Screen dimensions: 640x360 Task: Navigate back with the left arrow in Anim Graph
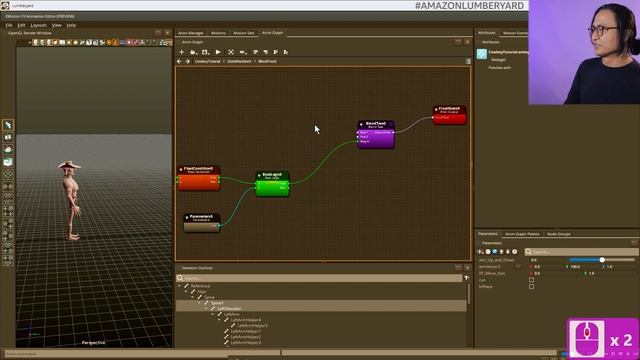coord(179,61)
